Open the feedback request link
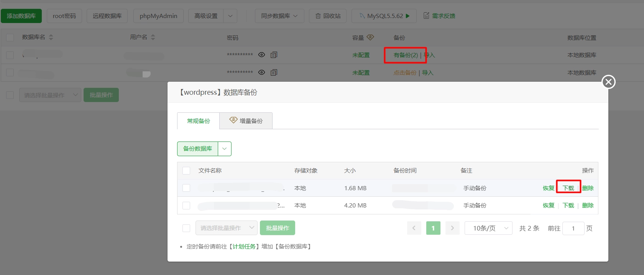Image resolution: width=644 pixels, height=275 pixels. (x=439, y=16)
